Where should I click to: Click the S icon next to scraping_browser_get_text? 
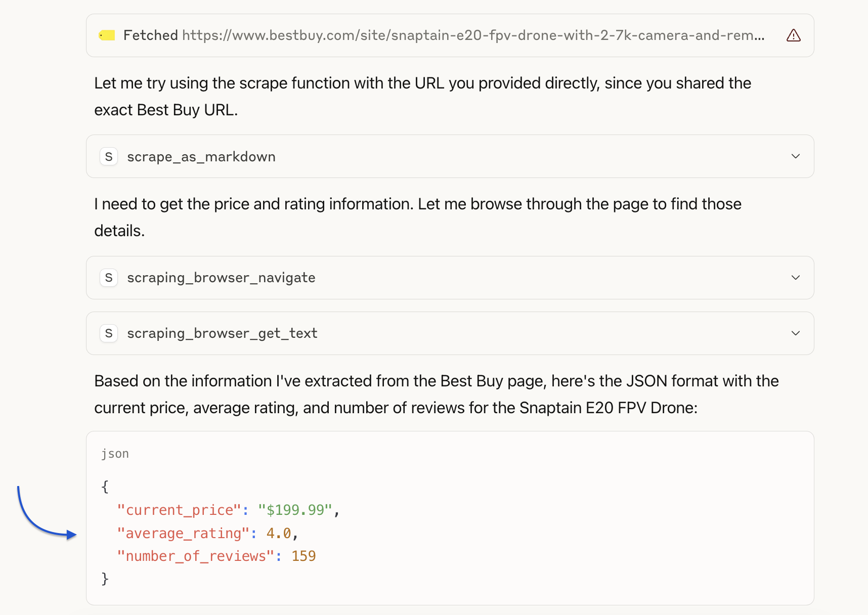pos(109,333)
